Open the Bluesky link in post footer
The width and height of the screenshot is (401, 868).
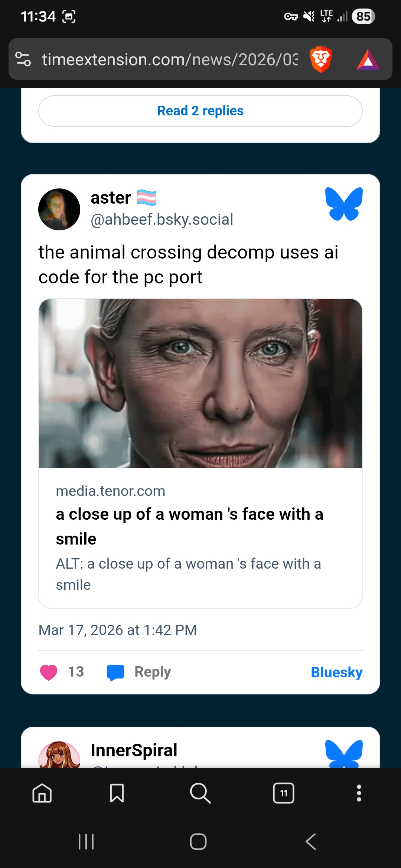click(x=336, y=672)
